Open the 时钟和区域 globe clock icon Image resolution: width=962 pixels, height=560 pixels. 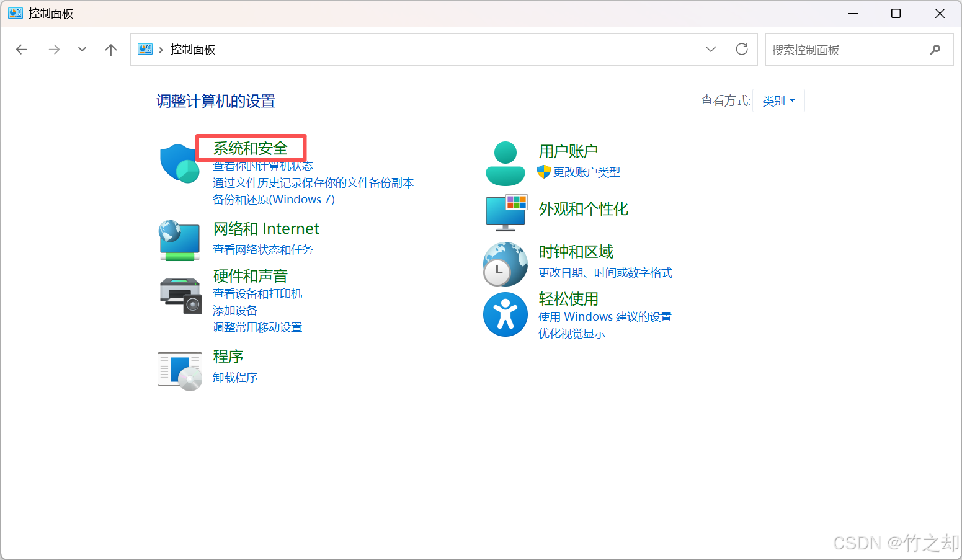(x=505, y=264)
